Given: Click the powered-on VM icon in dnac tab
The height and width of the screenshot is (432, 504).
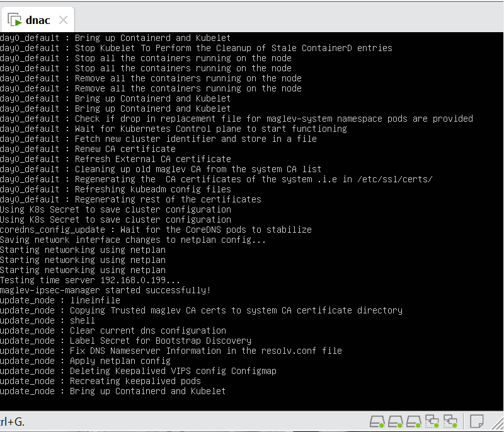Looking at the screenshot, I should coord(14,20).
